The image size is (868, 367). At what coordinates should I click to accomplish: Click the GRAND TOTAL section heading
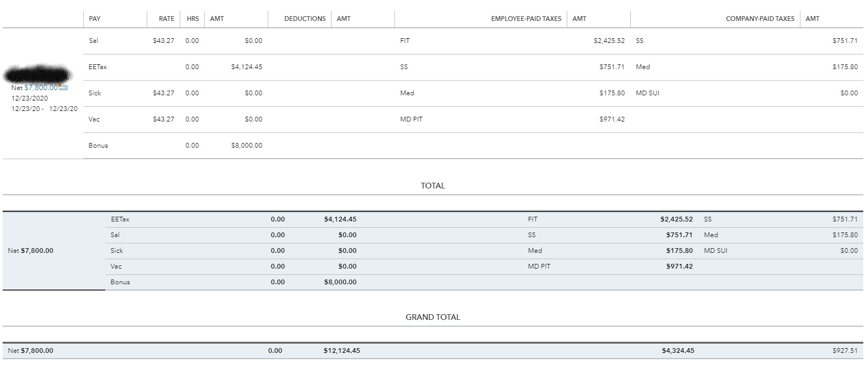pos(433,317)
